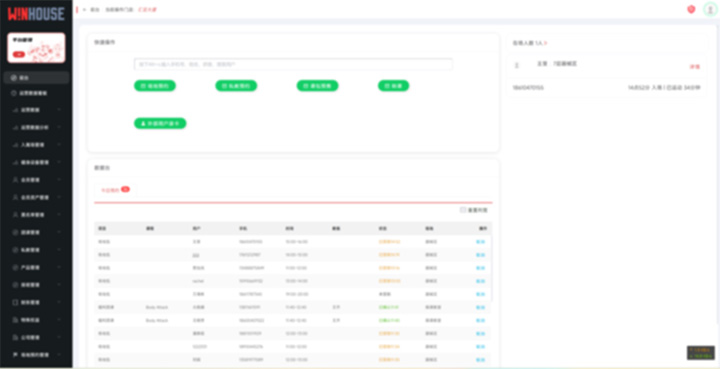
Task: Click the flag icon item at sidebar bottom
Action: (36, 355)
